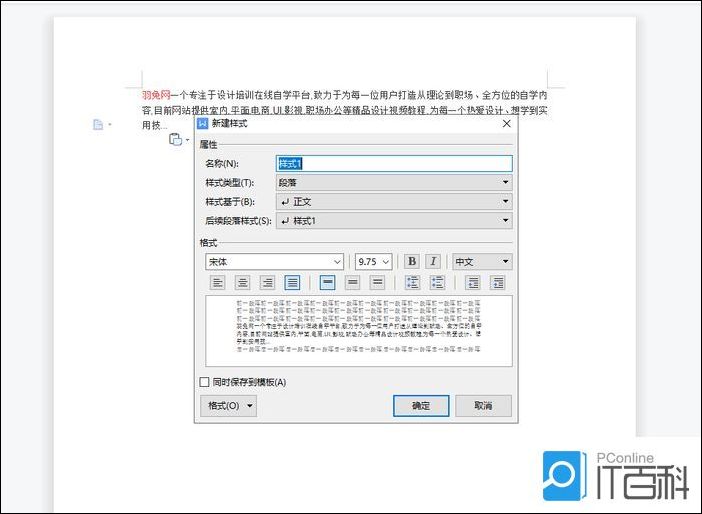This screenshot has width=702, height=514.
Task: Open the 格式(O) dropdown button
Action: coord(228,406)
